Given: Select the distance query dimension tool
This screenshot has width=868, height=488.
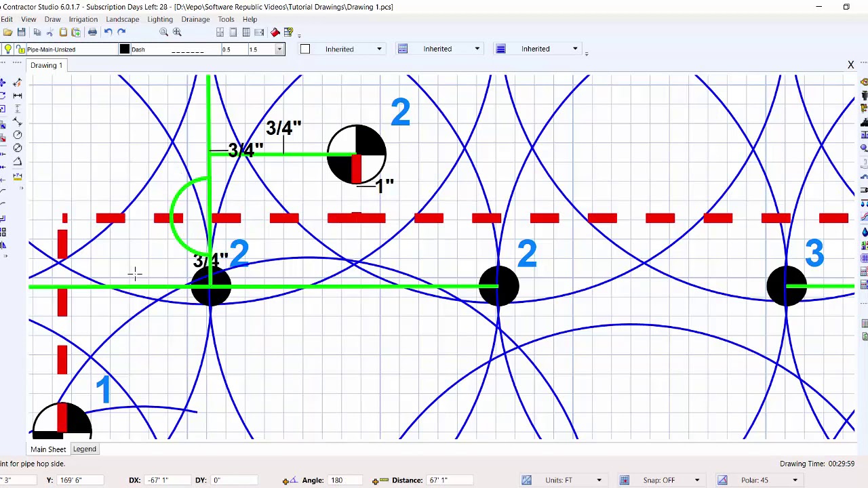Looking at the screenshot, I should (x=18, y=177).
